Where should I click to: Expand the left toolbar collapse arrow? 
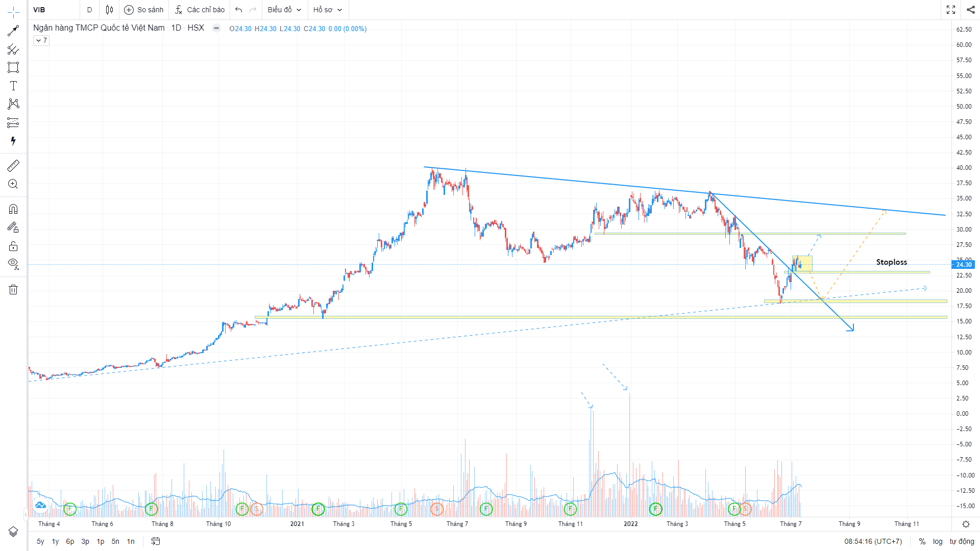click(x=26, y=514)
